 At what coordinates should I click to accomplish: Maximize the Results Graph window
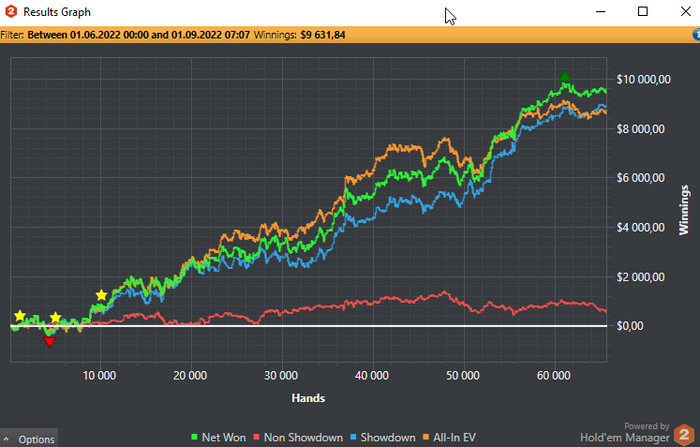pyautogui.click(x=643, y=12)
